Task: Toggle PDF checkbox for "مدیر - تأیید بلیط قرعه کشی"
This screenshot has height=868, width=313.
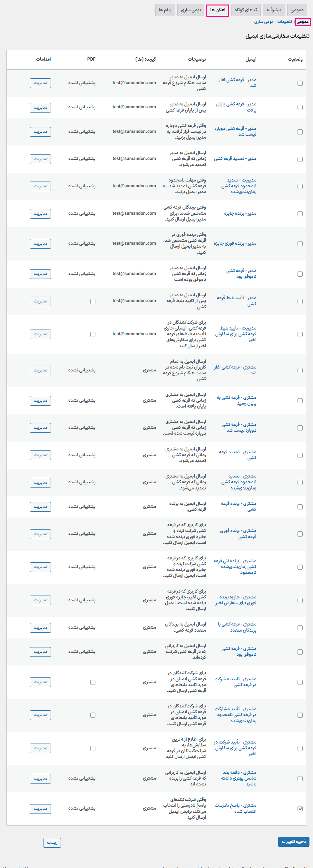Action: click(93, 301)
